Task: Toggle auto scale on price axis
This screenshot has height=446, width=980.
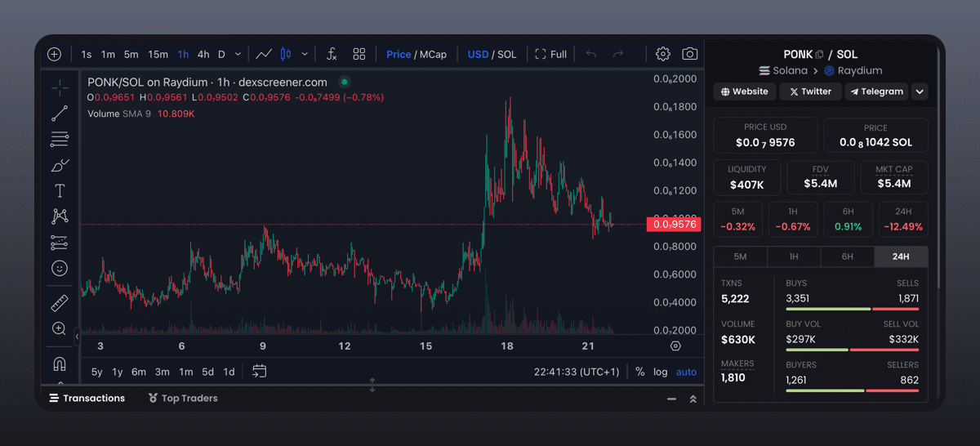Action: click(686, 372)
